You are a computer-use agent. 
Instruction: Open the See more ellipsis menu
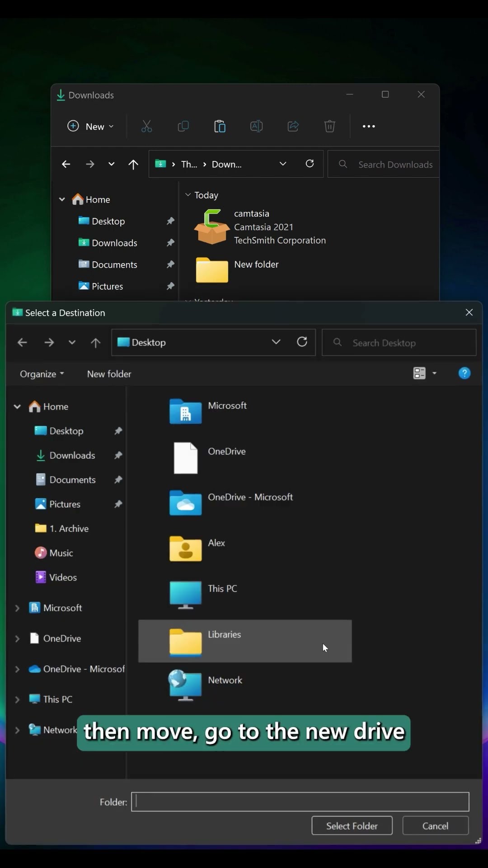point(369,127)
